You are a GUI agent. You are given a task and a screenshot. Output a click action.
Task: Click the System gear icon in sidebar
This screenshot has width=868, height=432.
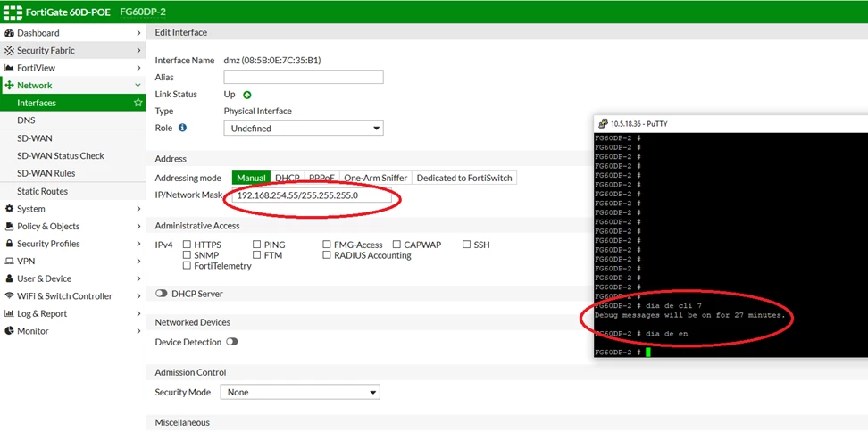pyautogui.click(x=9, y=209)
